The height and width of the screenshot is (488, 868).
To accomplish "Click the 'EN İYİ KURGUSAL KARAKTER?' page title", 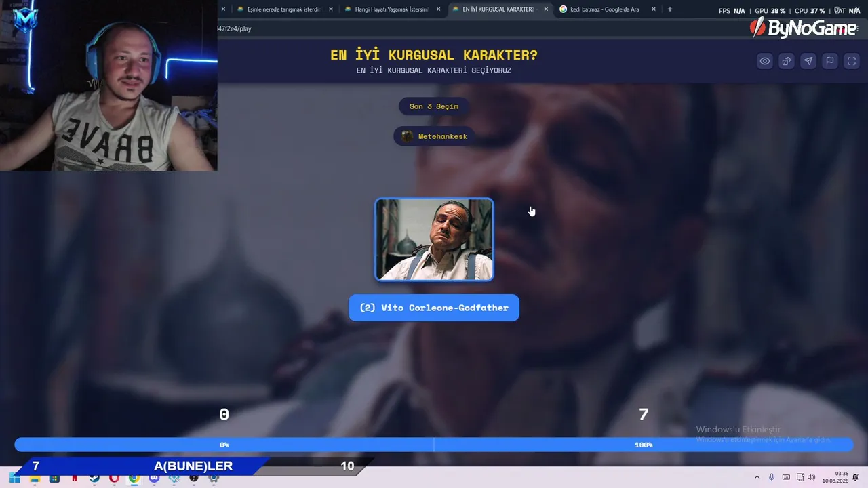I will 434,55.
